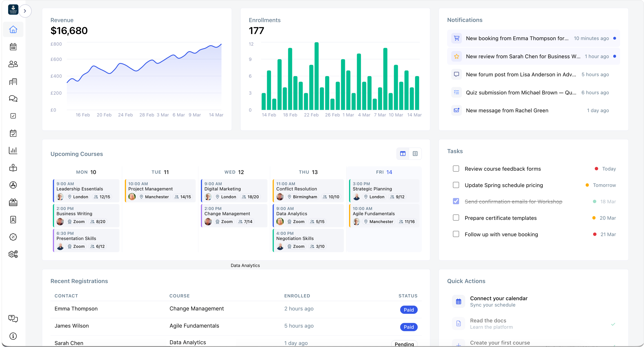
Task: Open the contacts people icon in sidebar
Action: pos(13,64)
